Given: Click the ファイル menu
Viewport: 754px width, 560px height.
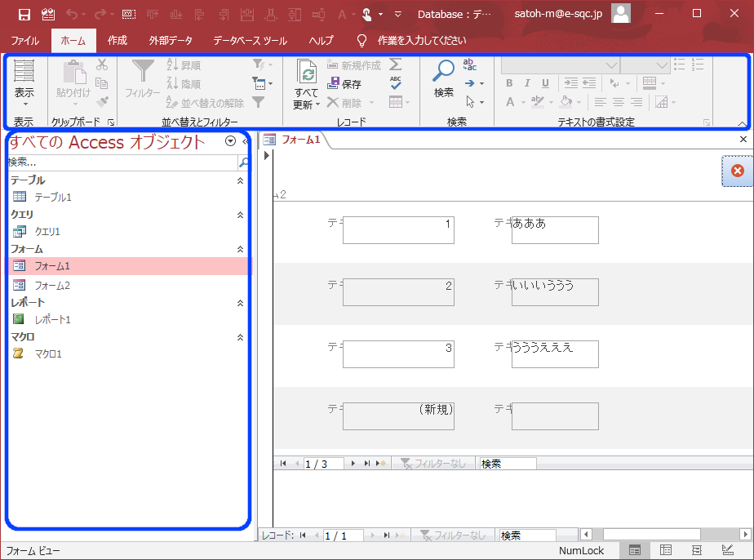Looking at the screenshot, I should coord(25,40).
